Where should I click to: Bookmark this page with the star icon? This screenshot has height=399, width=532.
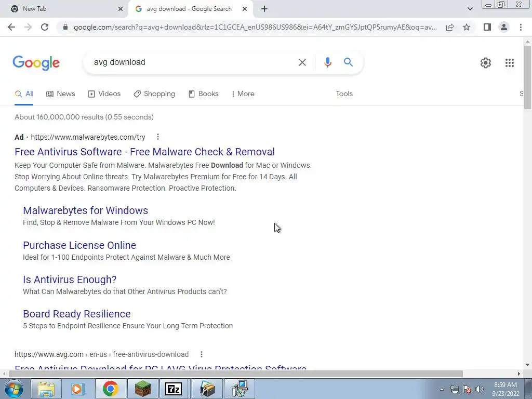[467, 27]
